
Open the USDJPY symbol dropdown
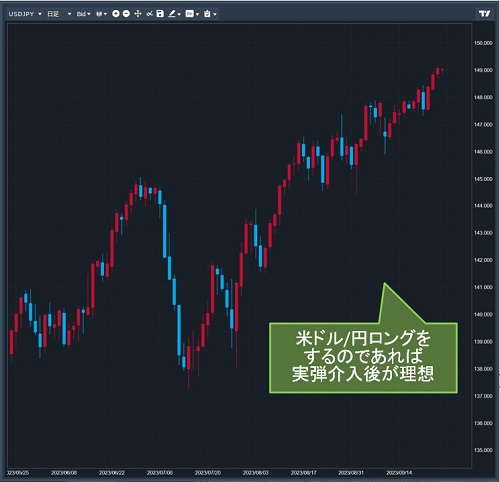coord(25,14)
